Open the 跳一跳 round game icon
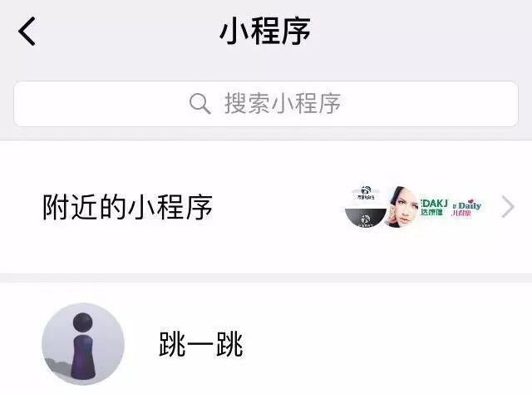This screenshot has width=532, height=394. coord(83,344)
